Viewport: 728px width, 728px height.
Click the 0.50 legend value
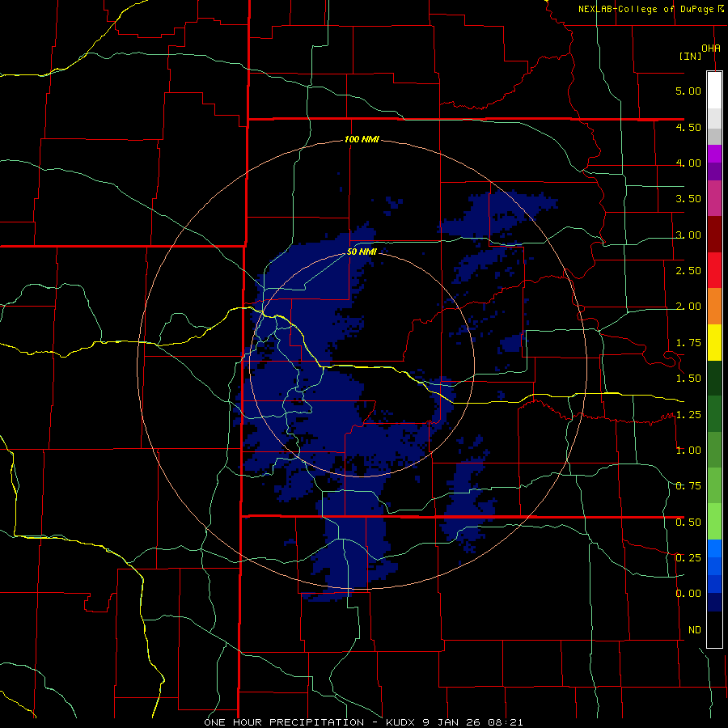(x=688, y=523)
